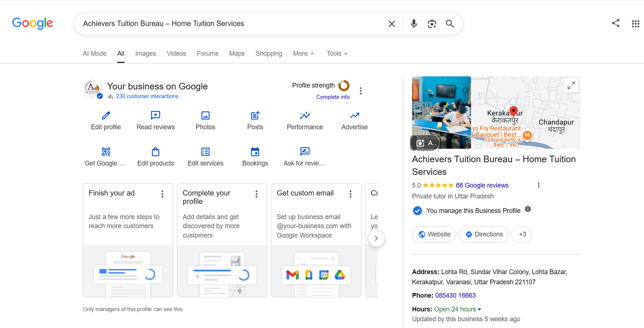
Task: Open the Photos manager
Action: [x=205, y=121]
